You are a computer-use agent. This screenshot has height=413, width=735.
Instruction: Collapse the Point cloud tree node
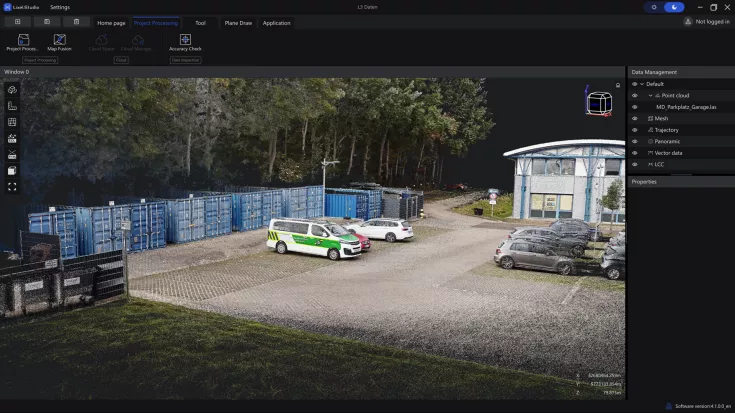pos(651,96)
